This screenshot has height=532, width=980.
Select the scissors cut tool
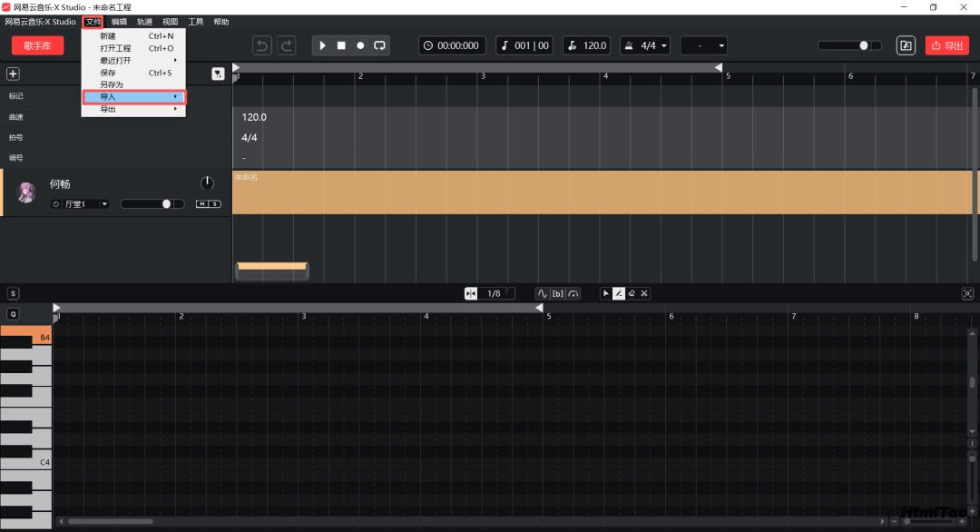pyautogui.click(x=644, y=293)
